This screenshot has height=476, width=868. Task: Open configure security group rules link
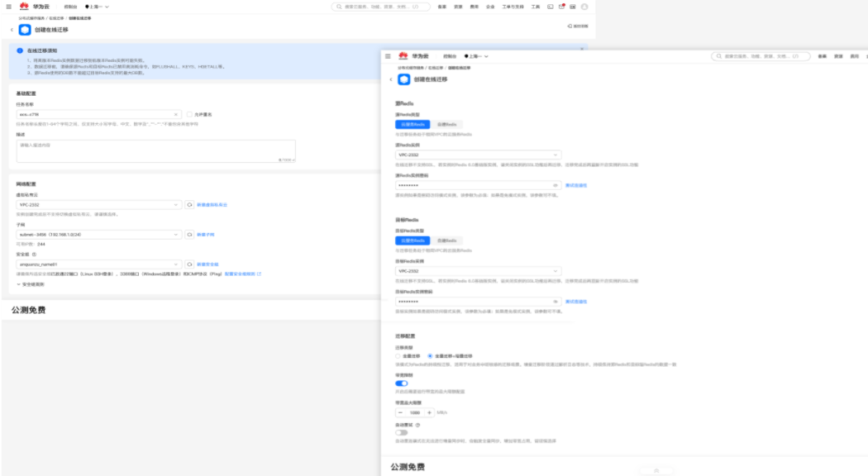click(x=242, y=274)
